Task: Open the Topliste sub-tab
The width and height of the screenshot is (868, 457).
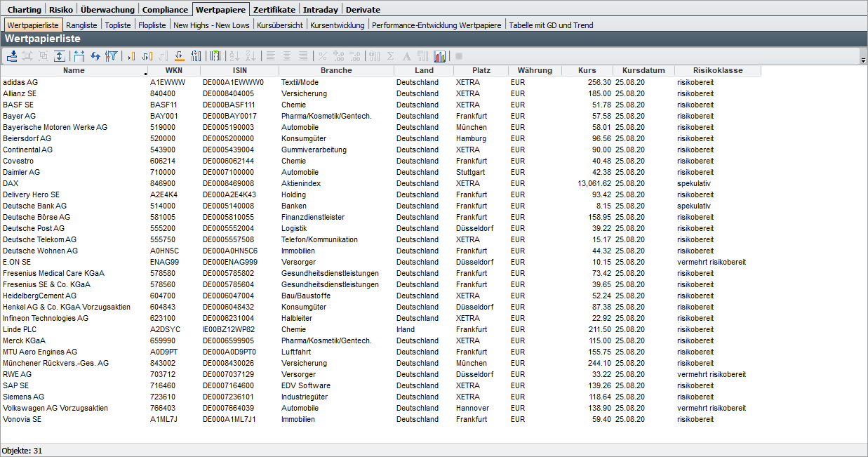Action: (117, 25)
